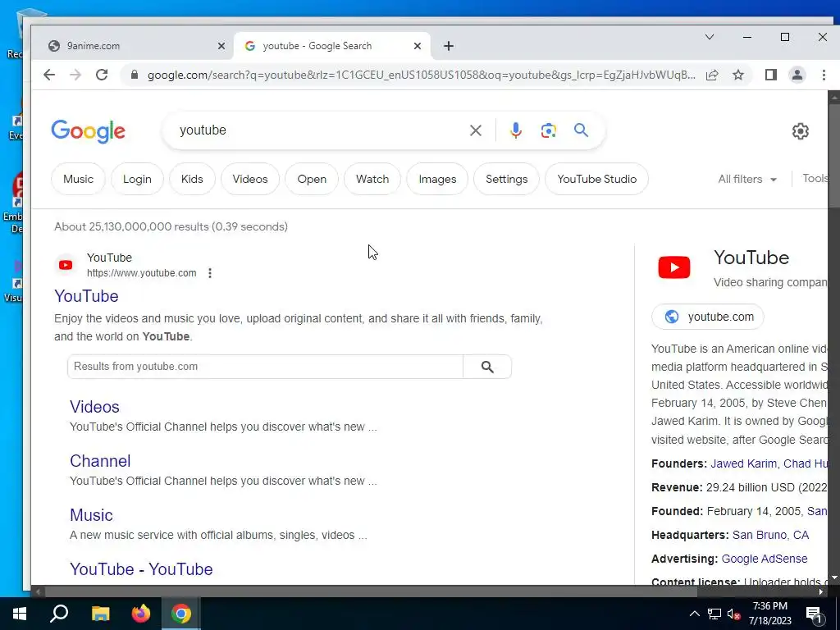
Task: Search within youtube.com using the magnifier button
Action: [487, 367]
